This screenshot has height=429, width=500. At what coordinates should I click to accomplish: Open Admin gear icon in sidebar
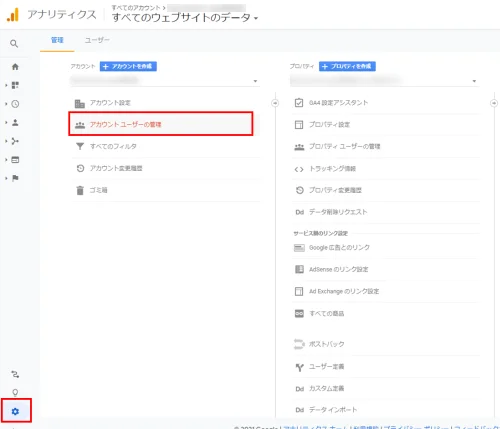(15, 411)
